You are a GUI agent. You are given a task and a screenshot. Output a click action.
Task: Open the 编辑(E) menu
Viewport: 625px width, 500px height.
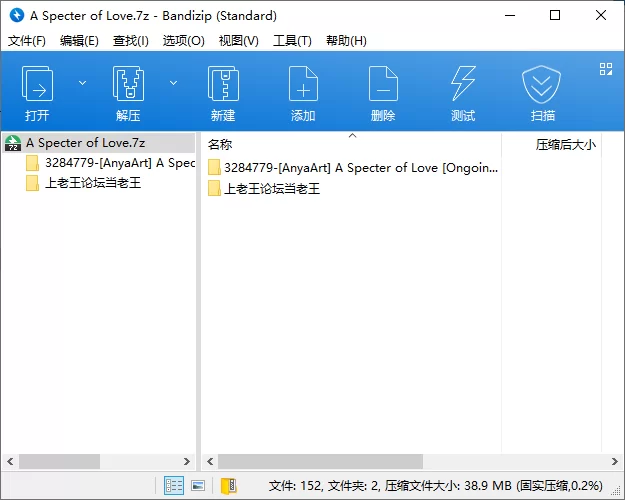(x=79, y=40)
